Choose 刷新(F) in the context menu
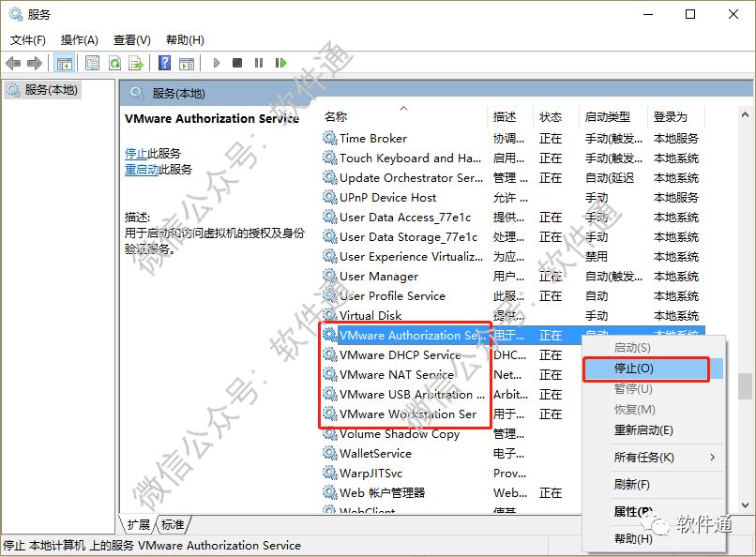Viewport: 756px width, 557px height. point(654,485)
